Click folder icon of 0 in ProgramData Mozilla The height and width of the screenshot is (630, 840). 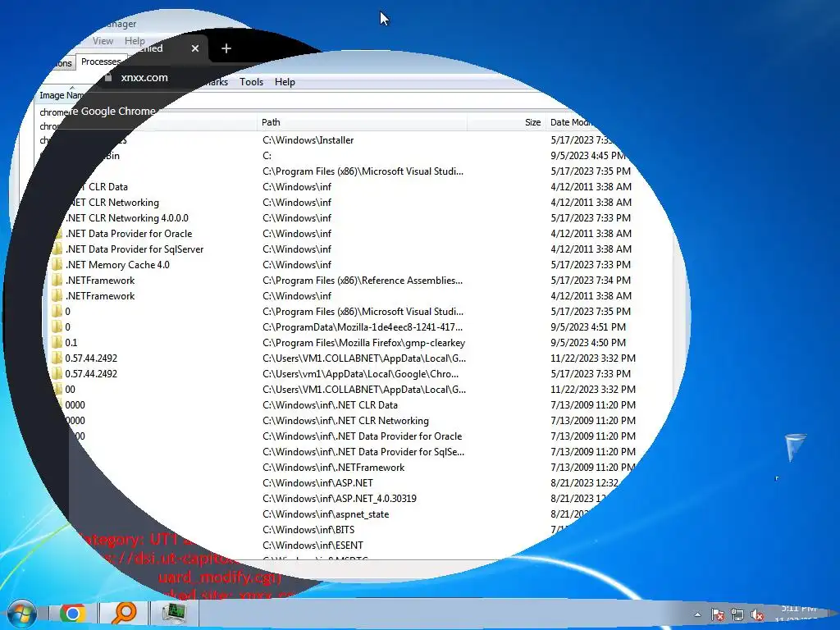57,327
